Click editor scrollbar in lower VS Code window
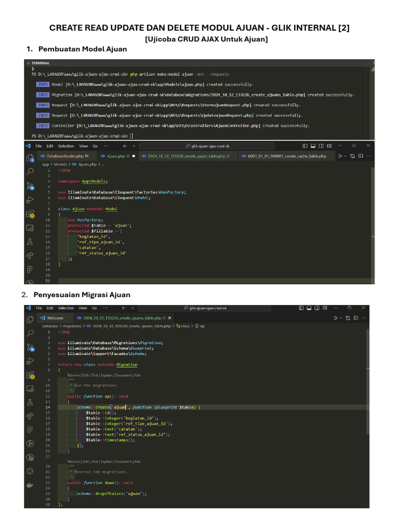Image resolution: width=399 pixels, height=532 pixels. (x=371, y=416)
